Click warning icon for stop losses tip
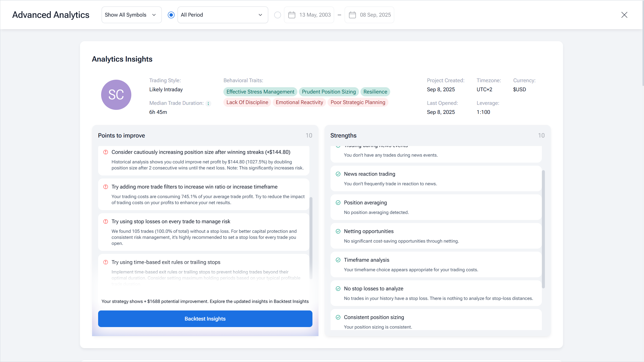This screenshot has width=644, height=362. 106,221
